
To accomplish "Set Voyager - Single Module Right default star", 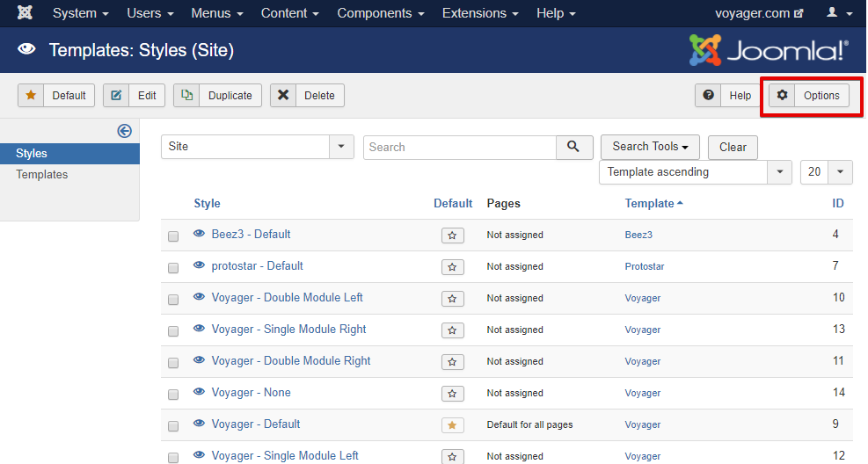I will point(452,330).
